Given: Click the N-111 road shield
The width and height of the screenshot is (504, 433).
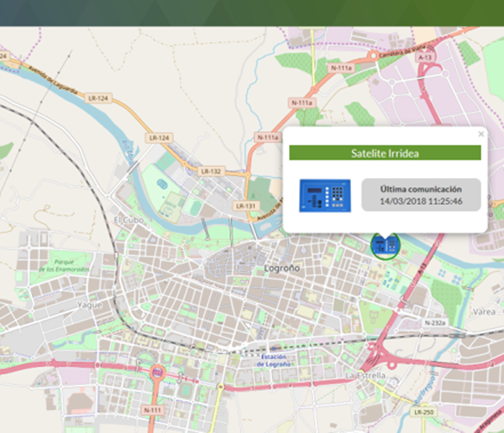Looking at the screenshot, I should coord(152,410).
